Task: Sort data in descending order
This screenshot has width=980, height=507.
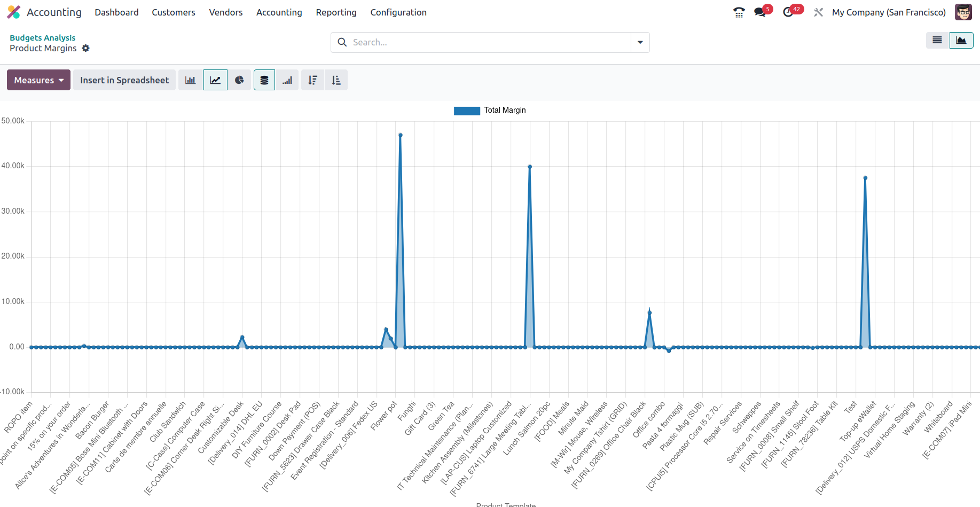Action: pos(312,80)
